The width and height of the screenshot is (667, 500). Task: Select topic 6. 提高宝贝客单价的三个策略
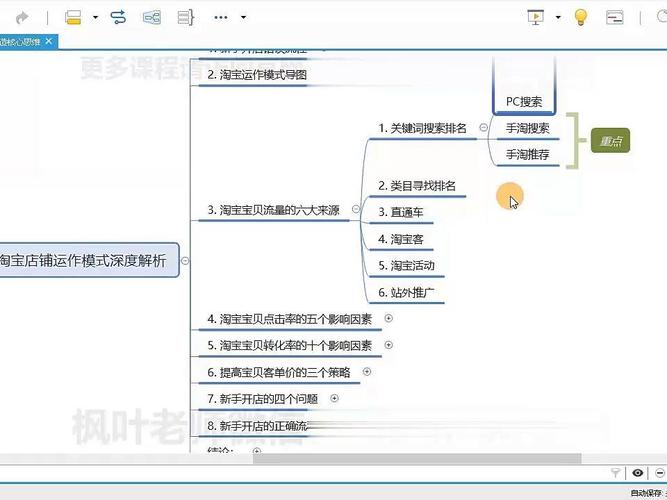[279, 373]
